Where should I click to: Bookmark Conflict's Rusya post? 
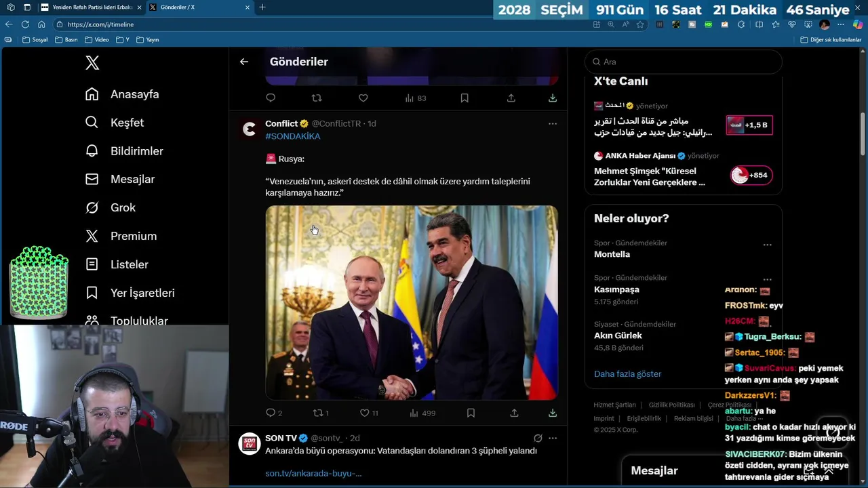[471, 413]
